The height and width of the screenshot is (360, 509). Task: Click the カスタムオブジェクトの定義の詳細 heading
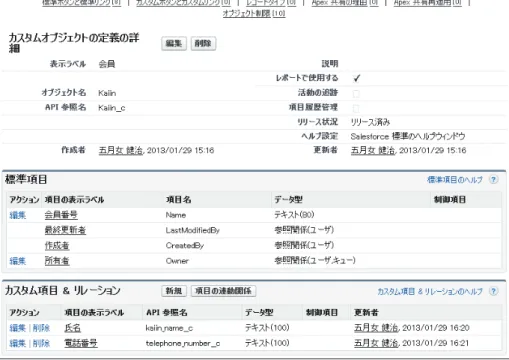click(74, 43)
